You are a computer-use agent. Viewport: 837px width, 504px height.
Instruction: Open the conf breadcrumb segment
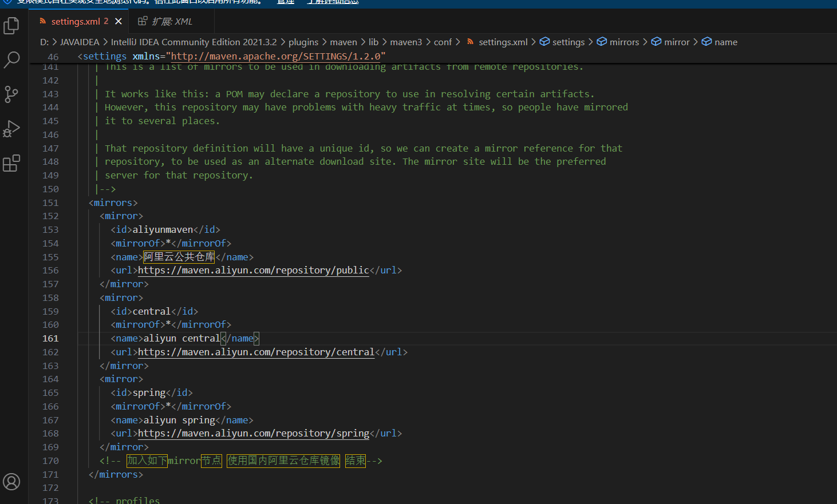coord(443,42)
